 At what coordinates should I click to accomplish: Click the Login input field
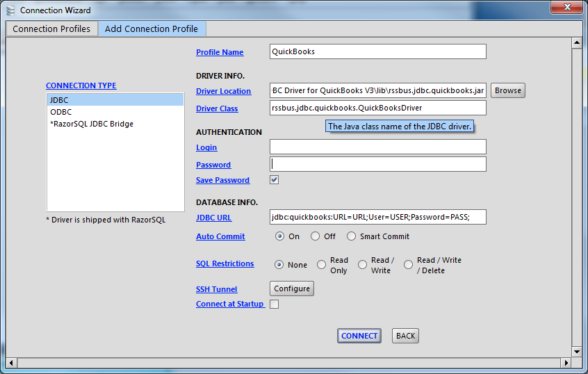click(377, 147)
